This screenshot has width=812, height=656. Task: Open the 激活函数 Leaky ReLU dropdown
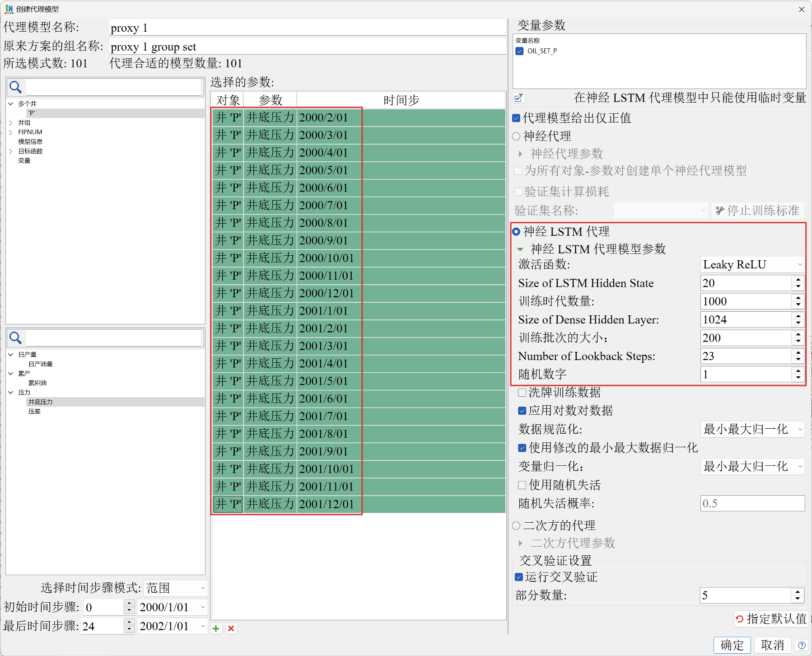752,264
